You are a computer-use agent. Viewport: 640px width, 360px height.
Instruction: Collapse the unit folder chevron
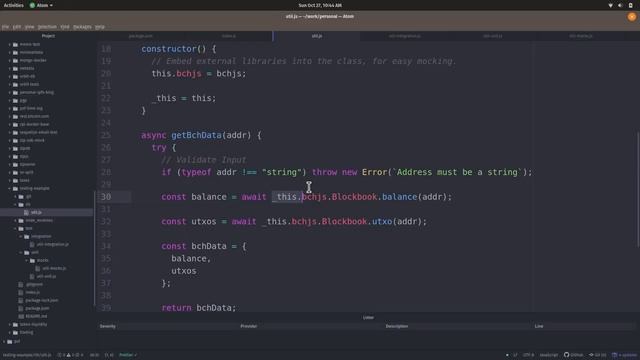point(21,252)
